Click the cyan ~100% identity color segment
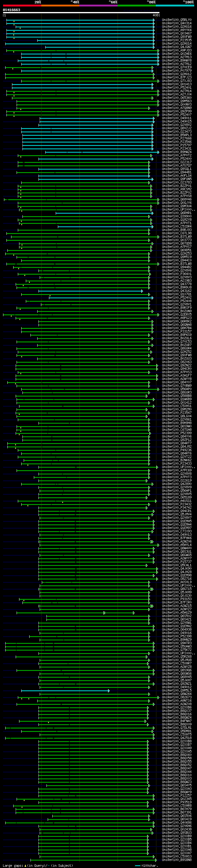Image resolution: width=197 pixels, height=868 pixels. (175, 6)
